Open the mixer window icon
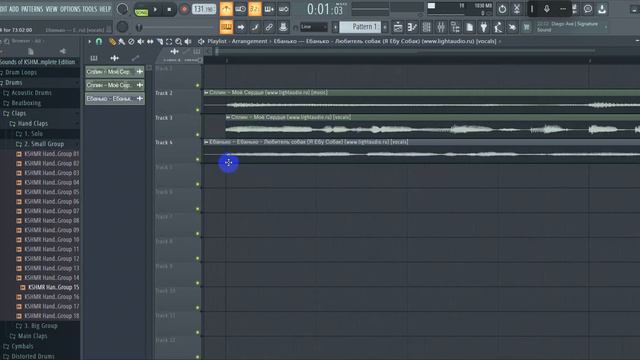The width and height of the screenshot is (640, 360). click(x=441, y=27)
